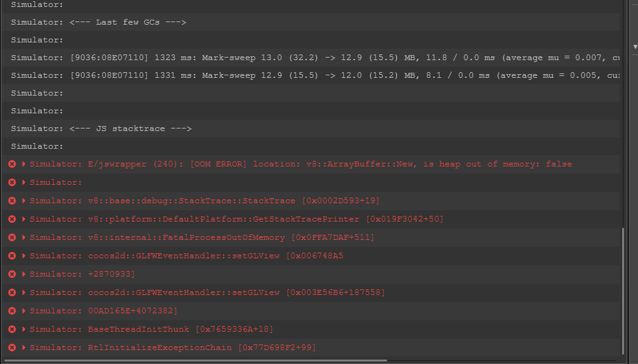Screen dimensions: 638x364
Task: Click the error icon beside the BaseThreadInitThunk line
Action: [12, 329]
